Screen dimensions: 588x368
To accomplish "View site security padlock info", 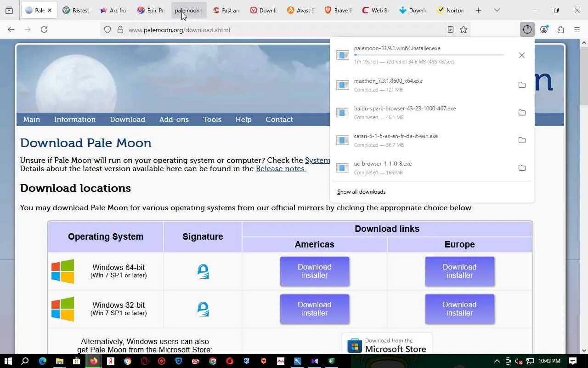I will click(x=120, y=29).
